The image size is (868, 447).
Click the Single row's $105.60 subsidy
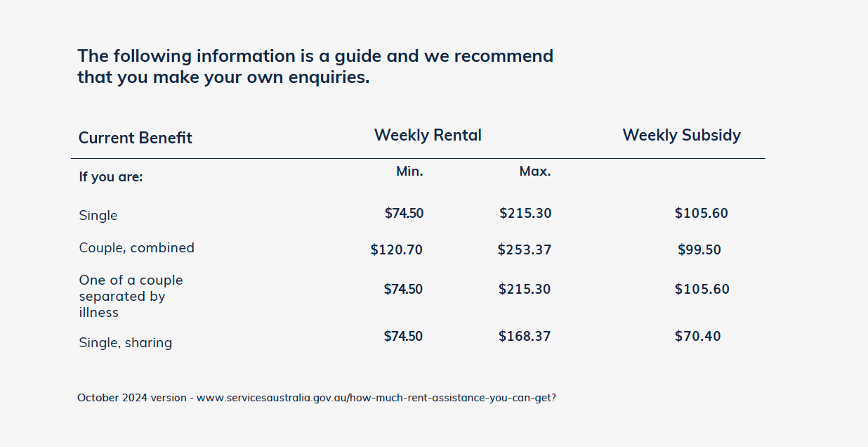701,213
